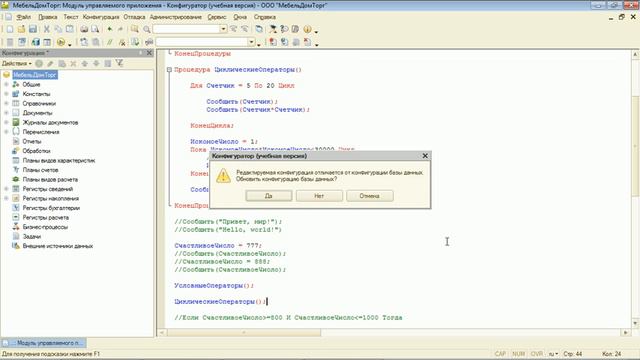Image resolution: width=640 pixels, height=360 pixels.
Task: Click the Add comment slashes icon
Action: 110,42
